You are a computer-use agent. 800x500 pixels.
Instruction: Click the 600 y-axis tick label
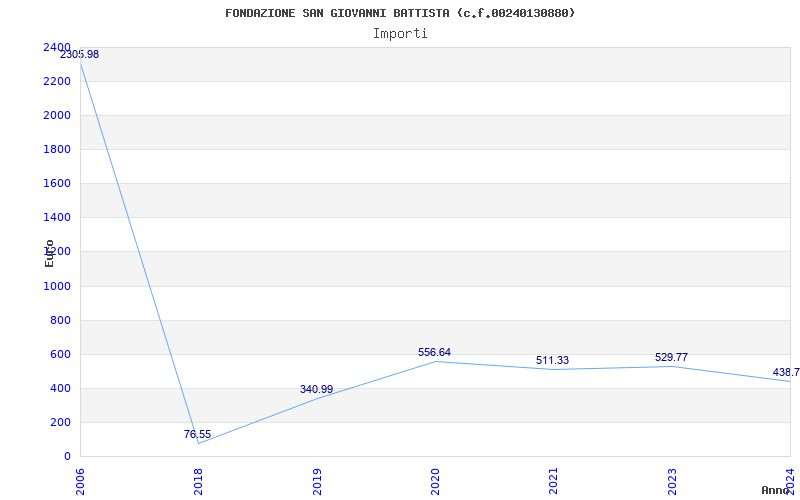[x=61, y=355]
